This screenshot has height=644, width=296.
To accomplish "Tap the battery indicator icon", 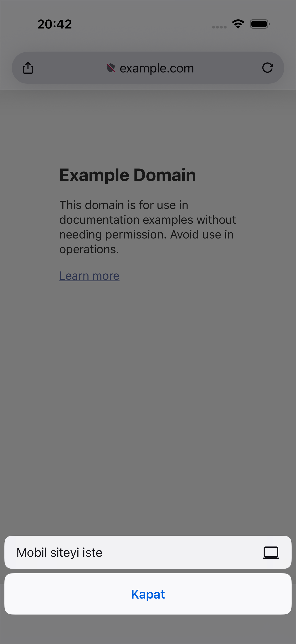I will click(x=260, y=24).
